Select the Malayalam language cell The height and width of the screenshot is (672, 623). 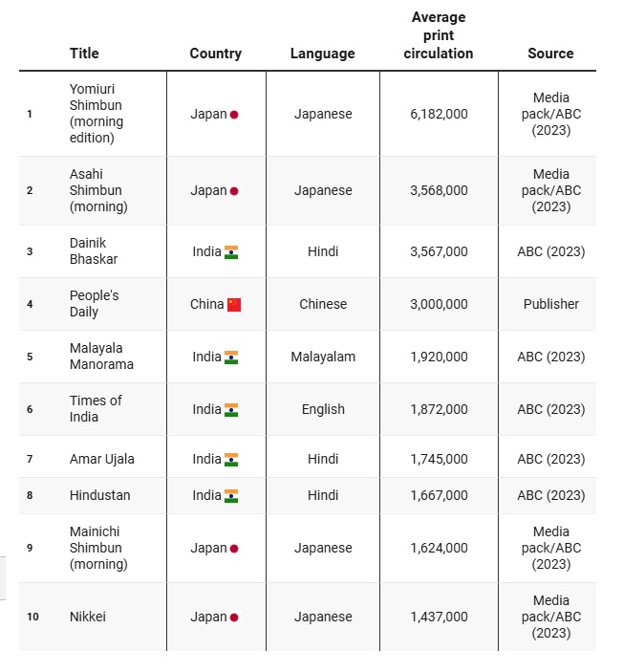point(323,357)
